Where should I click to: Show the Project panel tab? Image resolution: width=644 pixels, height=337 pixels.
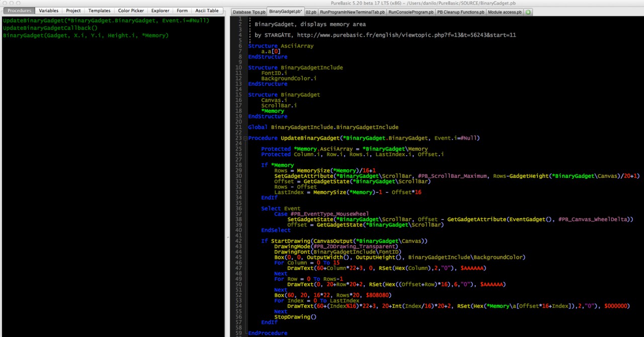(73, 11)
